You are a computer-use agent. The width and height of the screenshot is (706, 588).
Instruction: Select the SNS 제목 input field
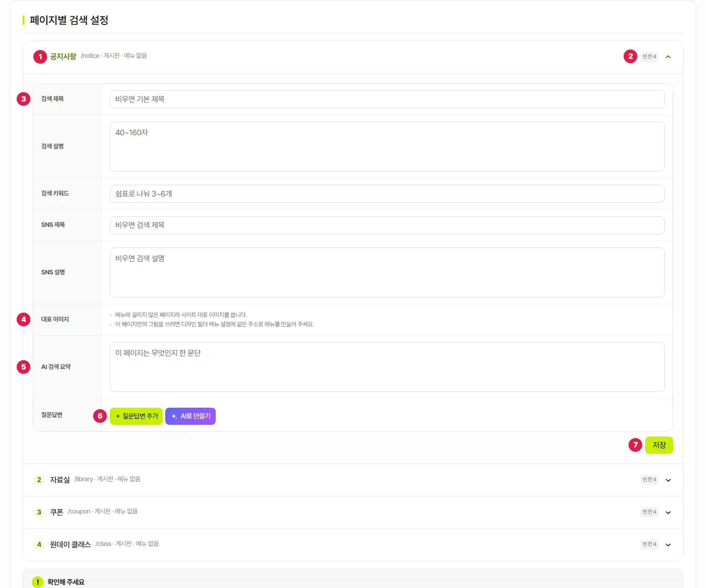387,225
